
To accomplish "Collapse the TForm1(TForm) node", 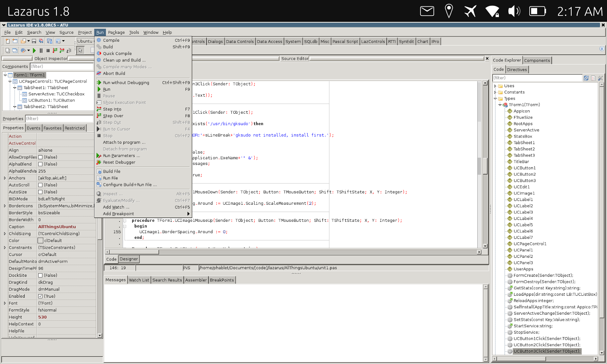I will point(500,105).
